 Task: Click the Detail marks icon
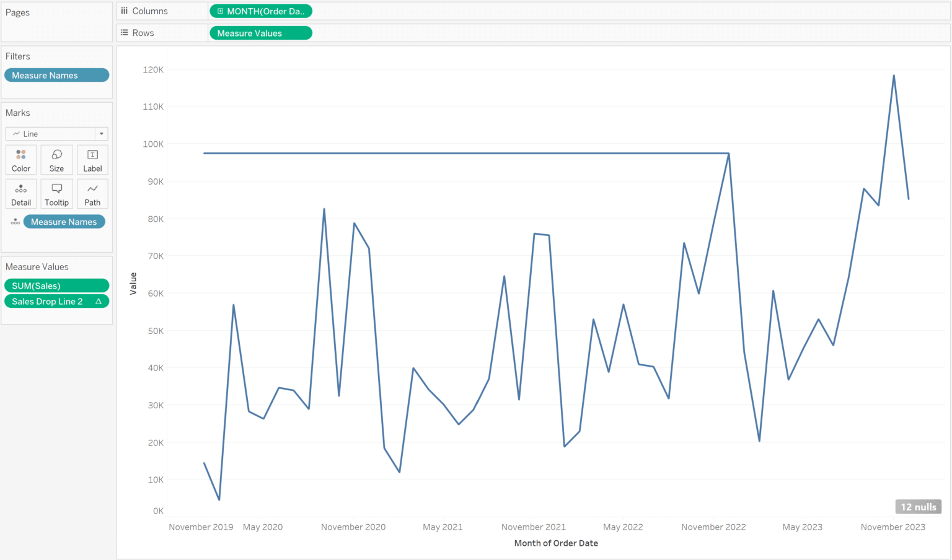point(20,193)
